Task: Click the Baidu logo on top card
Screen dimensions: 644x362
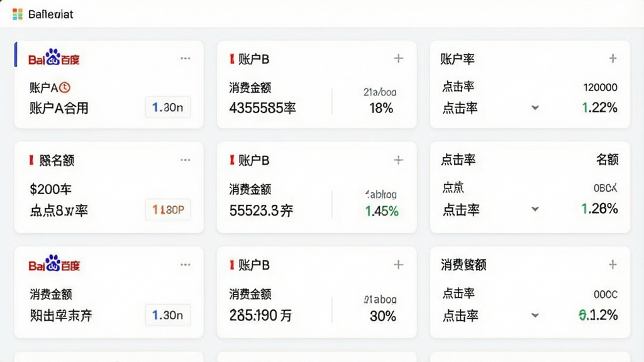Action: [54, 57]
